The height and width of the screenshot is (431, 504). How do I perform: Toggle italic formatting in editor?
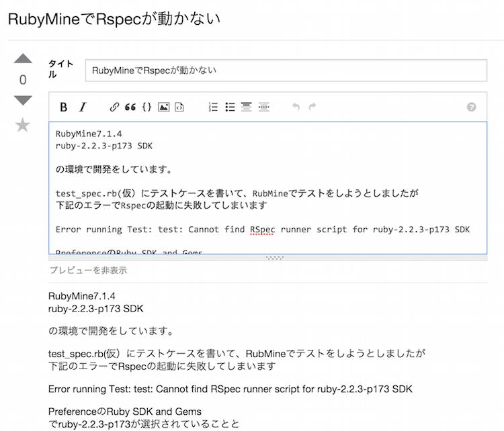click(83, 107)
